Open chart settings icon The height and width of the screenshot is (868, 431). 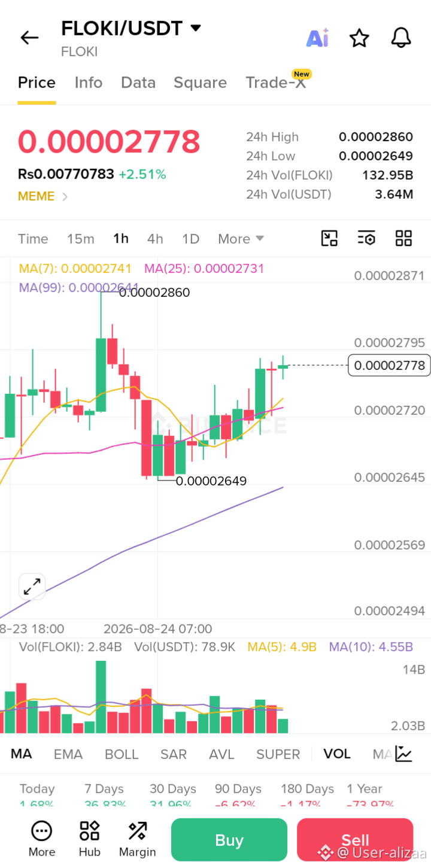point(366,238)
